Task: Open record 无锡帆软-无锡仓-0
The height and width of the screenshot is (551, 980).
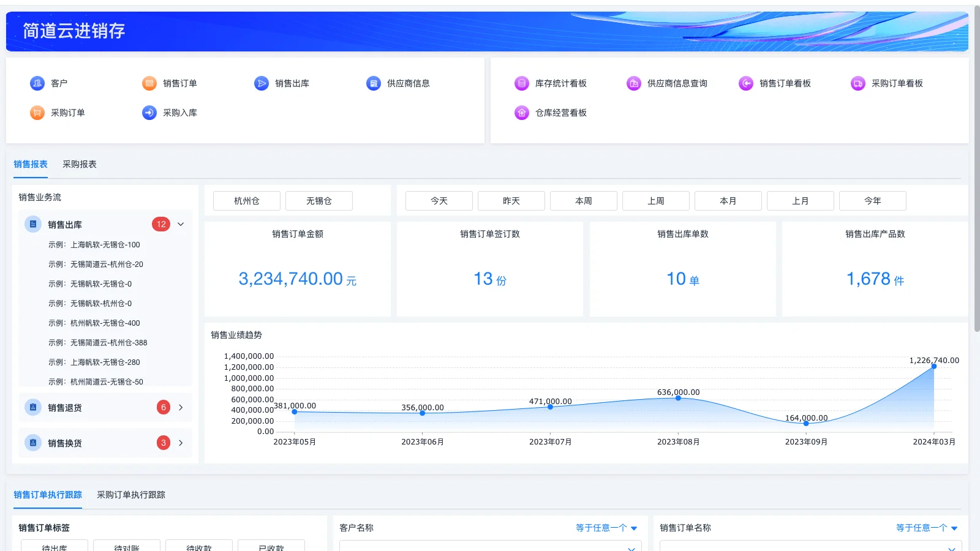Action: (x=90, y=284)
